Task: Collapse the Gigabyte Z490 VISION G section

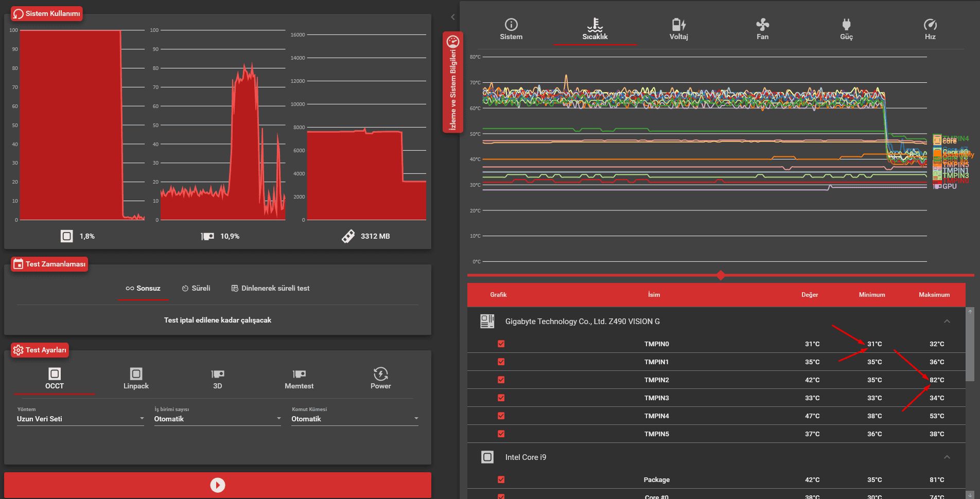Action: 947,322
